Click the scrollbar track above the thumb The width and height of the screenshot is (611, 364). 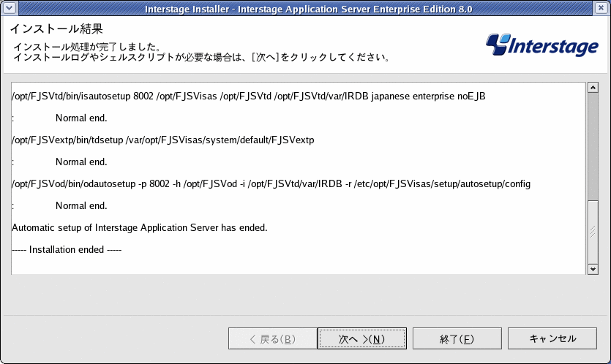click(593, 146)
